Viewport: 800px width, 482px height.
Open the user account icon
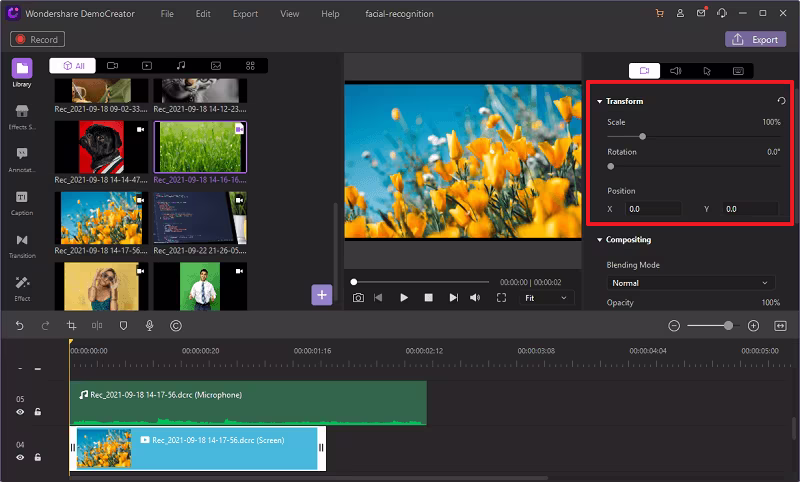(680, 14)
